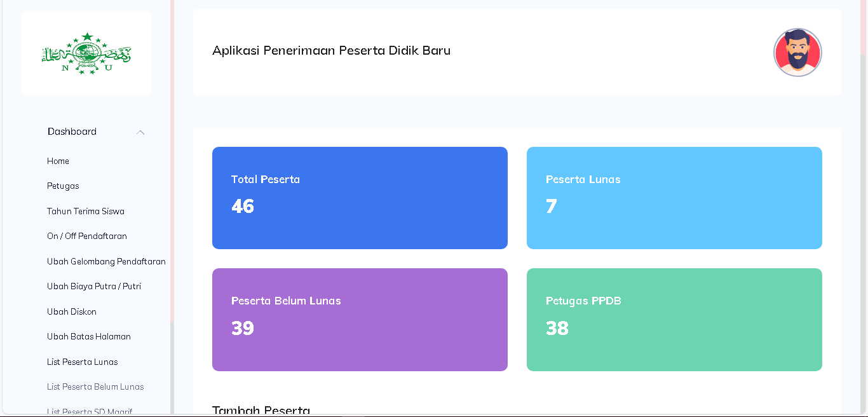This screenshot has height=417, width=868.
Task: Click the Petugas PPDB card
Action: [x=674, y=319]
